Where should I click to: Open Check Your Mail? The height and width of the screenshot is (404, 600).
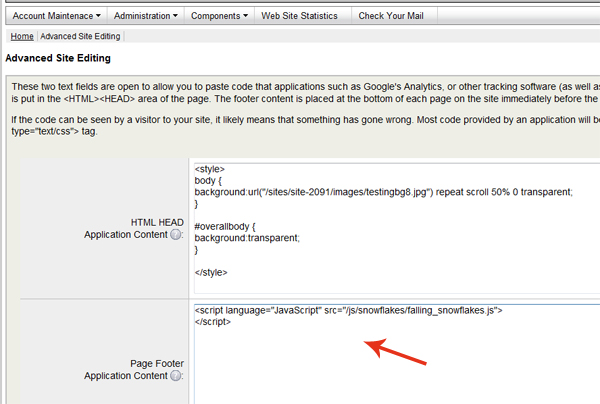click(x=391, y=16)
